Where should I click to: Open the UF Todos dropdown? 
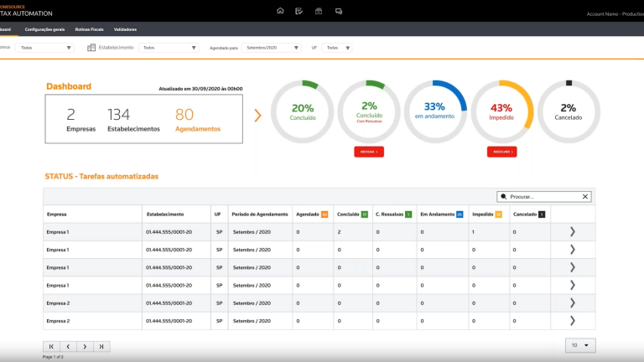337,48
